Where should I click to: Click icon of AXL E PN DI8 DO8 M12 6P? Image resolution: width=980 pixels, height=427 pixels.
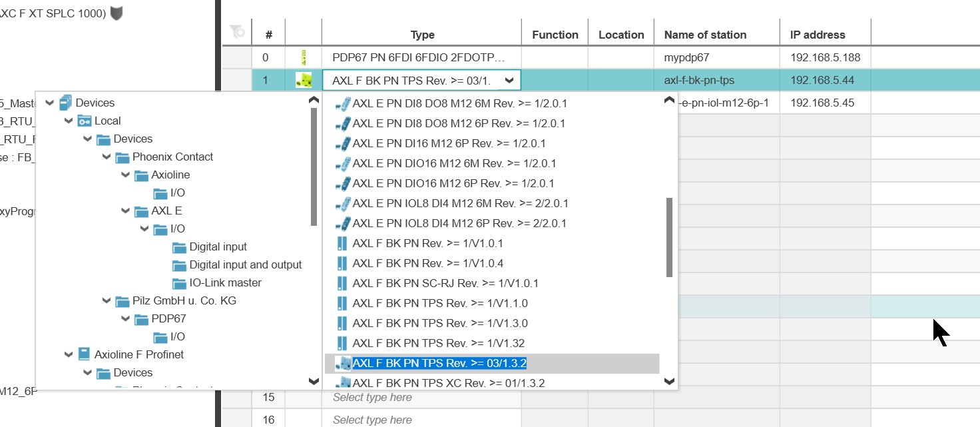[x=342, y=123]
